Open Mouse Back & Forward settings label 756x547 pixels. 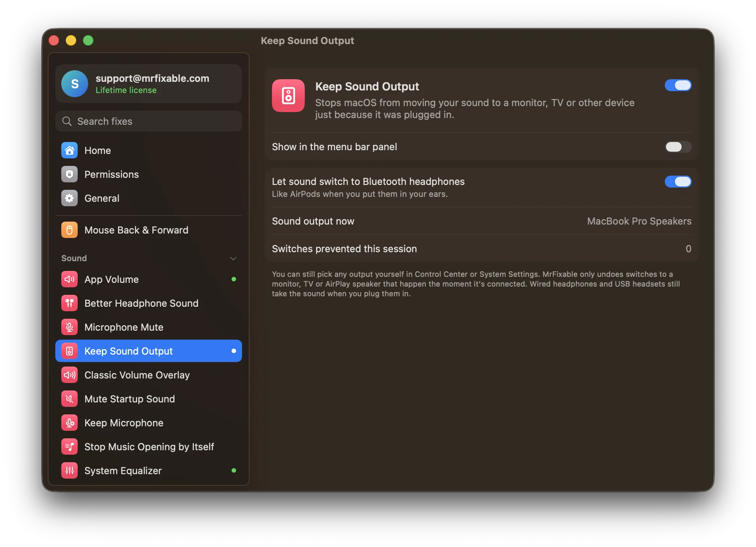tap(136, 230)
